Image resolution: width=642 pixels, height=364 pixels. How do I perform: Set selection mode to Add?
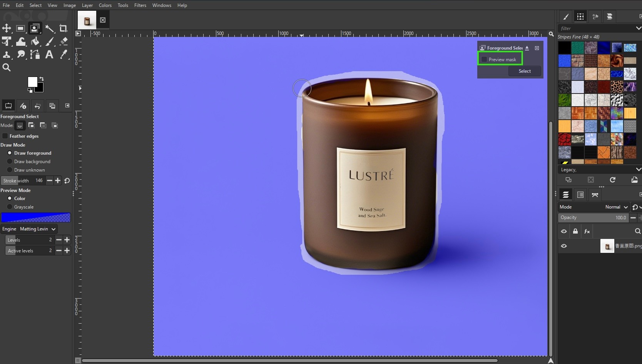coord(32,125)
